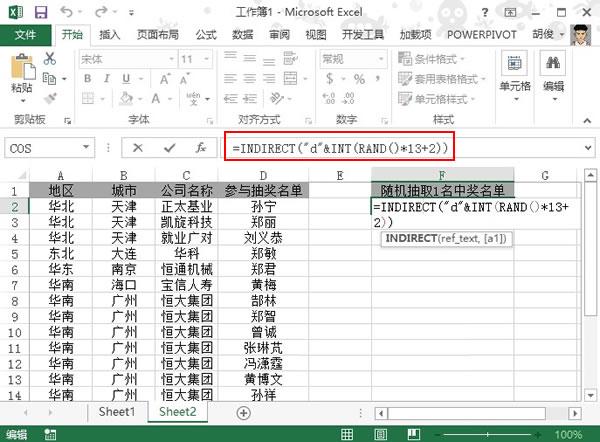
Task: Switch to the 页面布局 tab
Action: click(158, 35)
